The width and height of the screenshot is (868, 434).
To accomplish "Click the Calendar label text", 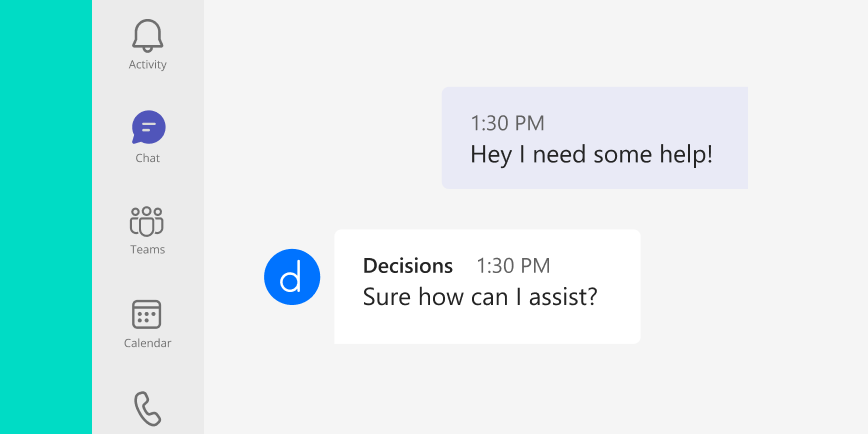I will [147, 343].
